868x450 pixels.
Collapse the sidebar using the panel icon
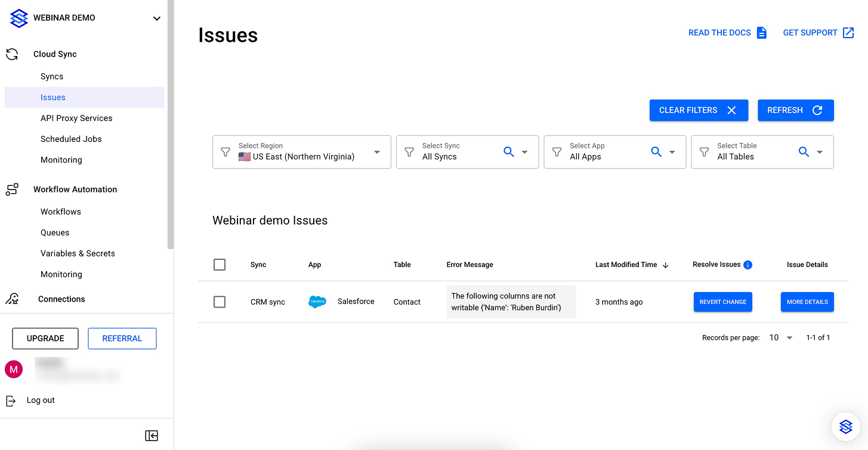(152, 436)
